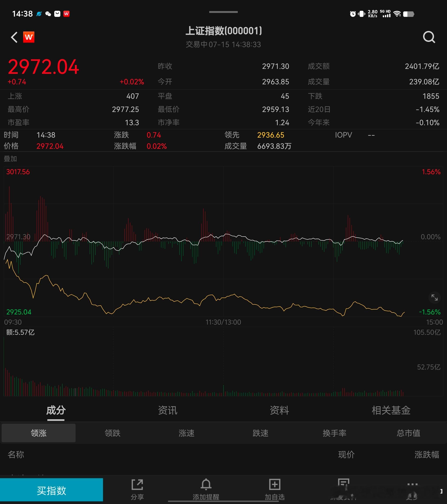Image resolution: width=447 pixels, height=504 pixels.
Task: Tap the WeChat status bar icon
Action: point(48,14)
